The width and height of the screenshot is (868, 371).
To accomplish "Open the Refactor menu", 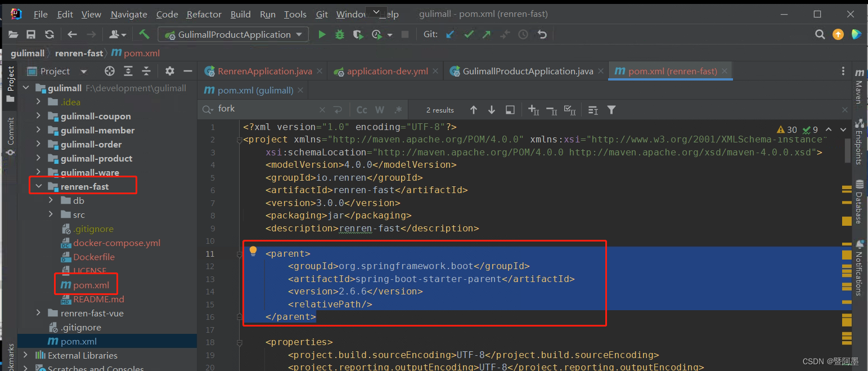I will tap(204, 14).
